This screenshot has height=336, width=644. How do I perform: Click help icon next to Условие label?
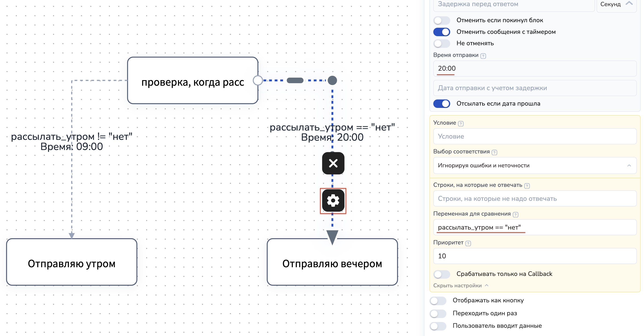coord(461,124)
